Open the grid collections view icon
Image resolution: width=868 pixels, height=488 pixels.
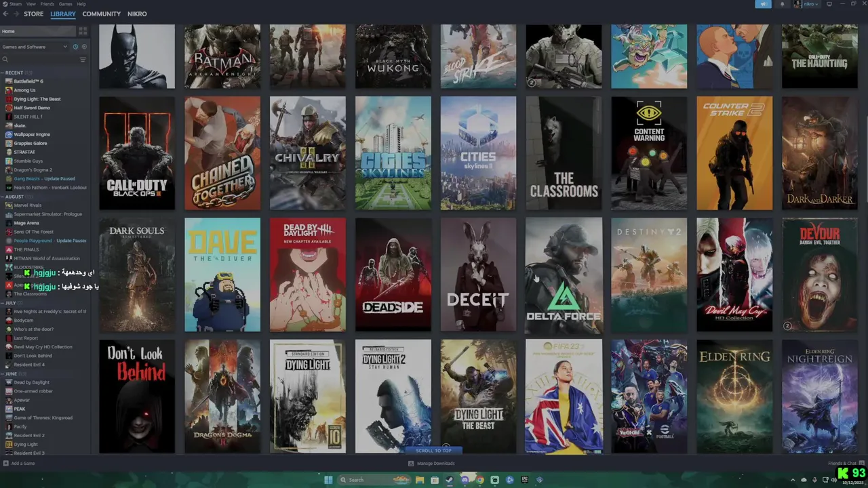point(83,31)
